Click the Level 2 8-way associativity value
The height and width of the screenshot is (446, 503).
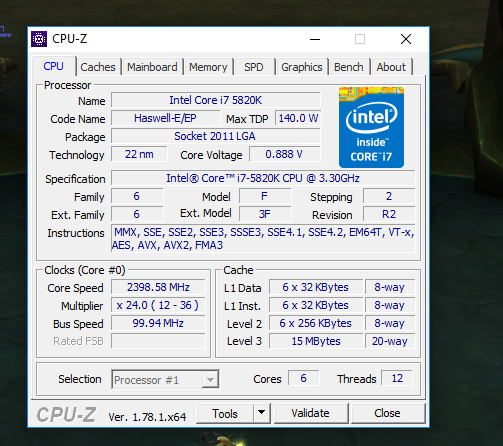point(390,323)
